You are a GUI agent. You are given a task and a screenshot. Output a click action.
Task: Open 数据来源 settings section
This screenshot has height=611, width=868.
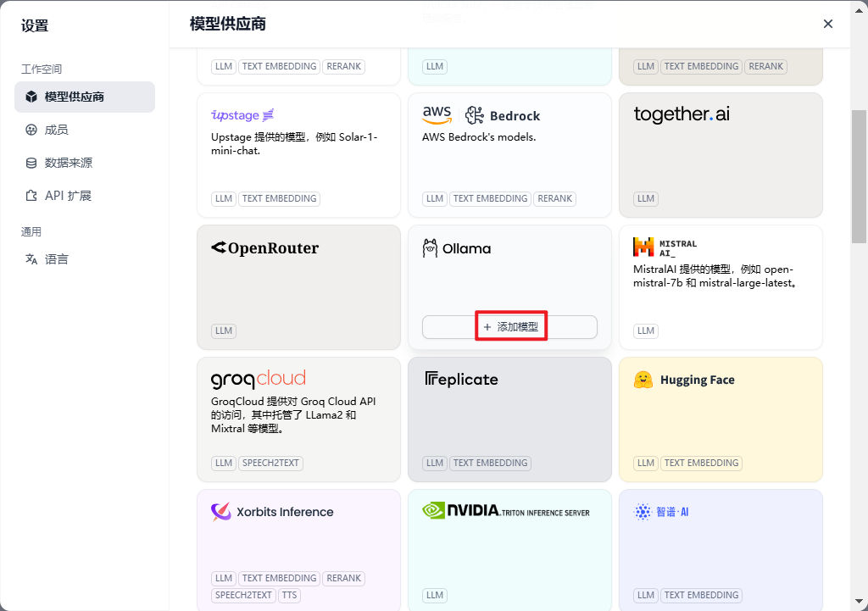pos(85,163)
